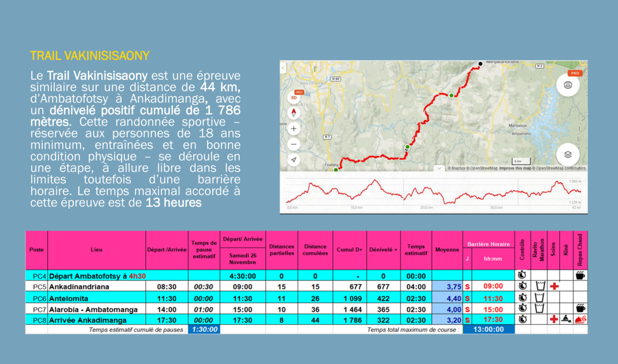This screenshot has width=618, height=364.
Task: Expand the side panel with left arrow
Action: point(283,68)
